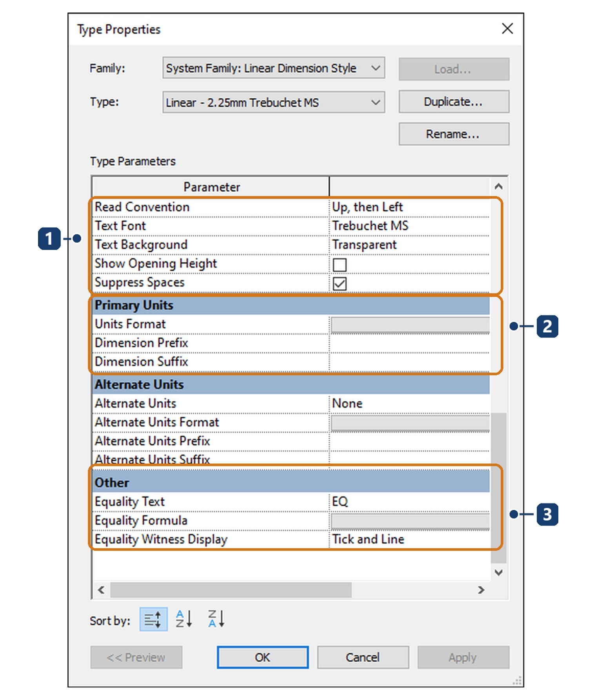Select the 'Equality Witness Display' parameter name
This screenshot has width=596, height=700.
161,540
